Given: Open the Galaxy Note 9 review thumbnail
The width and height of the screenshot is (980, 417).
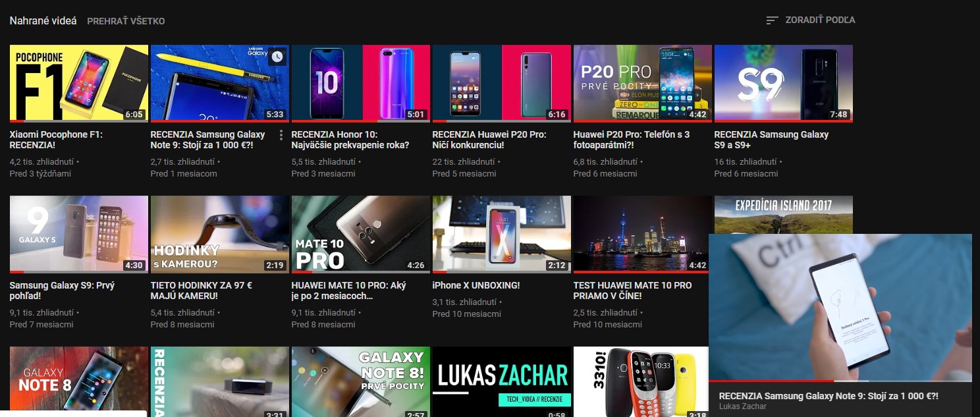Looking at the screenshot, I should [220, 83].
